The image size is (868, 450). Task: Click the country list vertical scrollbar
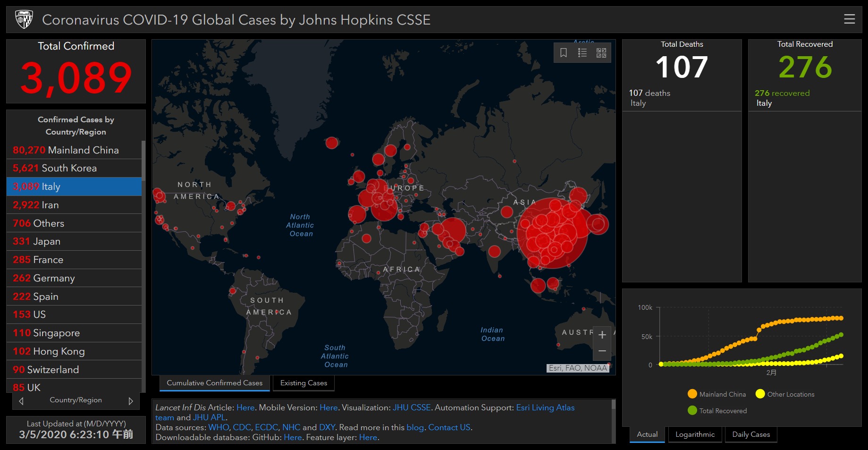143,236
